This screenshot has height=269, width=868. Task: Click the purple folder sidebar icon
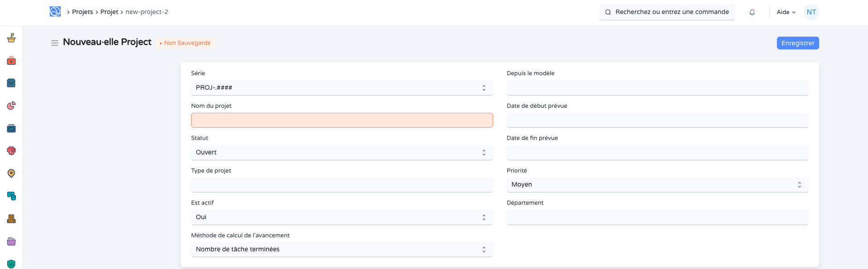(11, 241)
